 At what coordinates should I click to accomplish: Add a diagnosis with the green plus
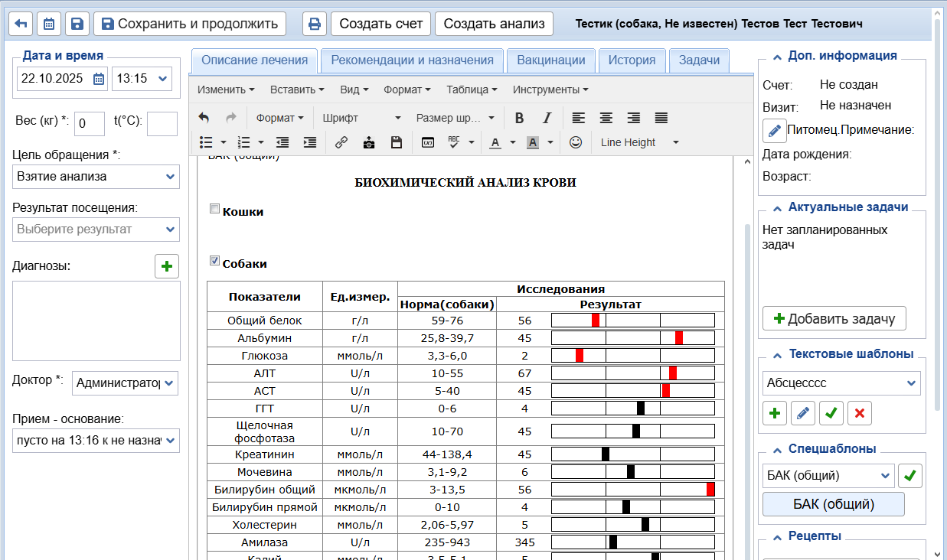coord(167,266)
